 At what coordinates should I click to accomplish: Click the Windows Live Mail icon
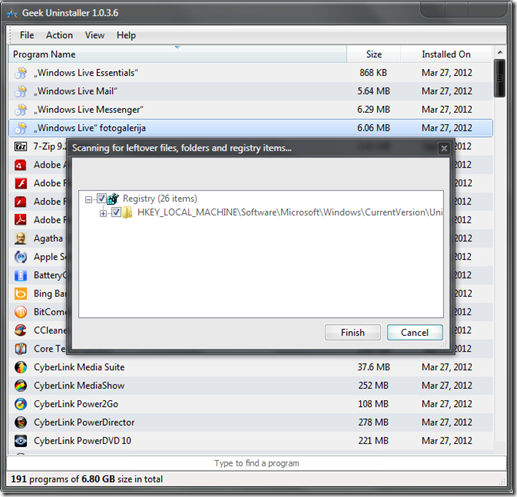21,91
